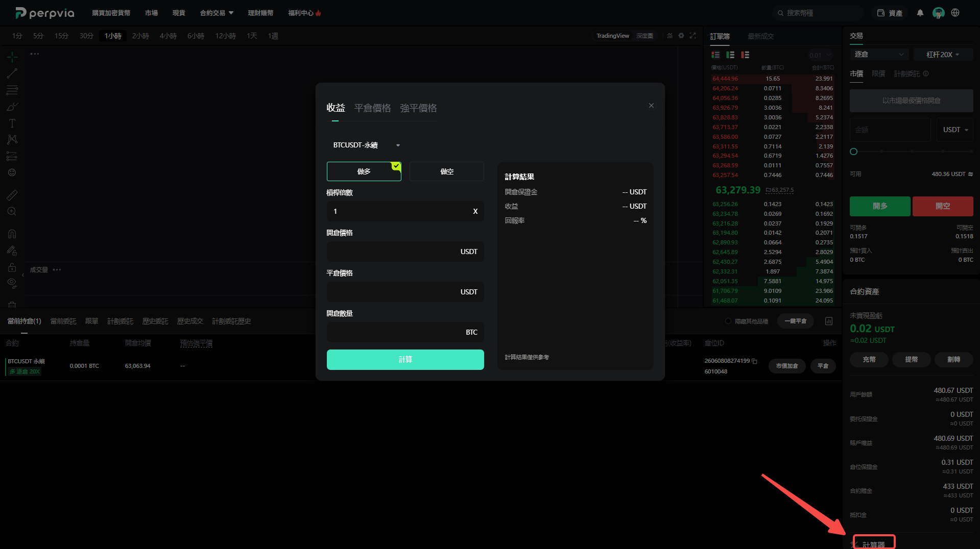Viewport: 980px width, 549px height.
Task: Click 一鍵平倉 close-all button
Action: (795, 321)
